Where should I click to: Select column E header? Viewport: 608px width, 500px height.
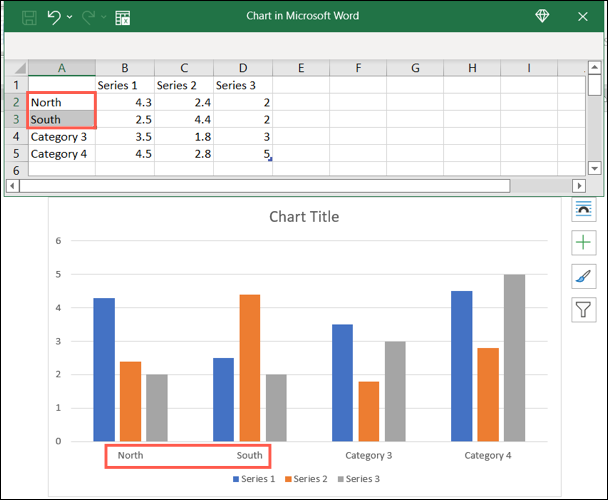pyautogui.click(x=301, y=68)
